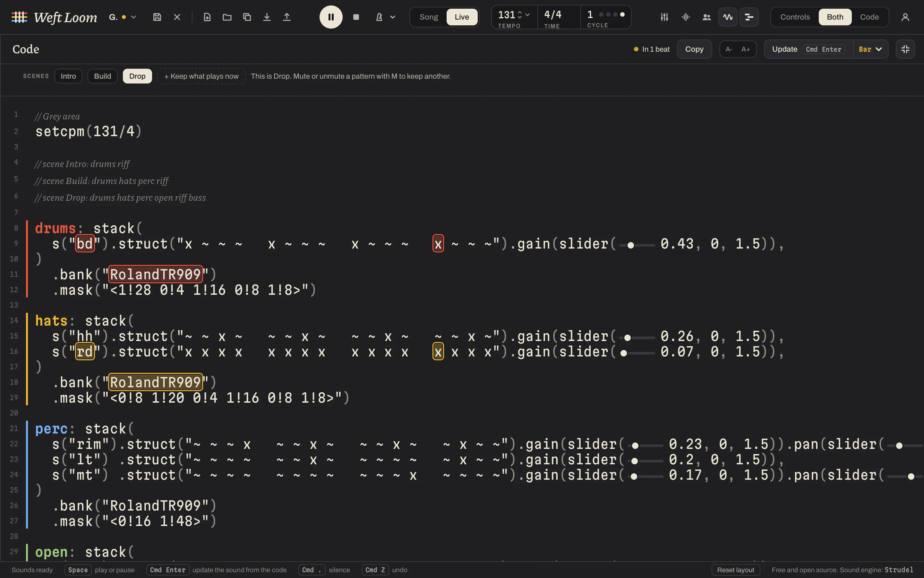Switch to Song mode
This screenshot has width=924, height=578.
[x=429, y=17]
